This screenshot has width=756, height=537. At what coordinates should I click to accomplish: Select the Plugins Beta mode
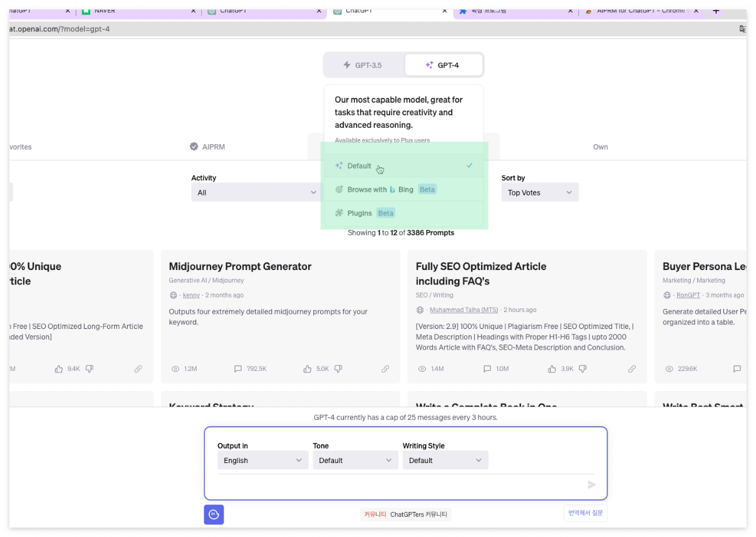pos(404,213)
